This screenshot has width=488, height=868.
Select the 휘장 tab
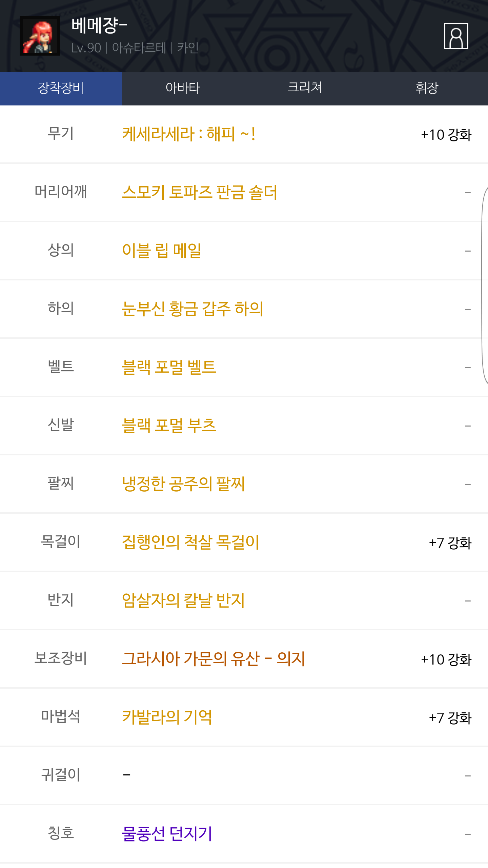click(427, 88)
